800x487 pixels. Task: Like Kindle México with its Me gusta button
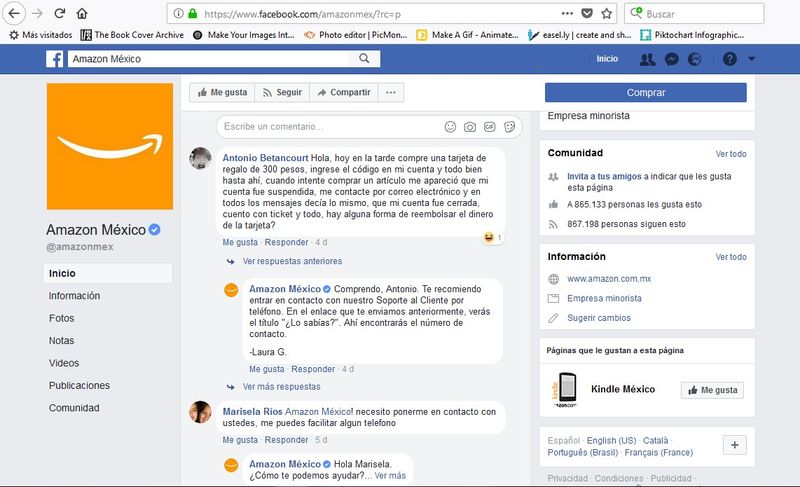pyautogui.click(x=712, y=390)
